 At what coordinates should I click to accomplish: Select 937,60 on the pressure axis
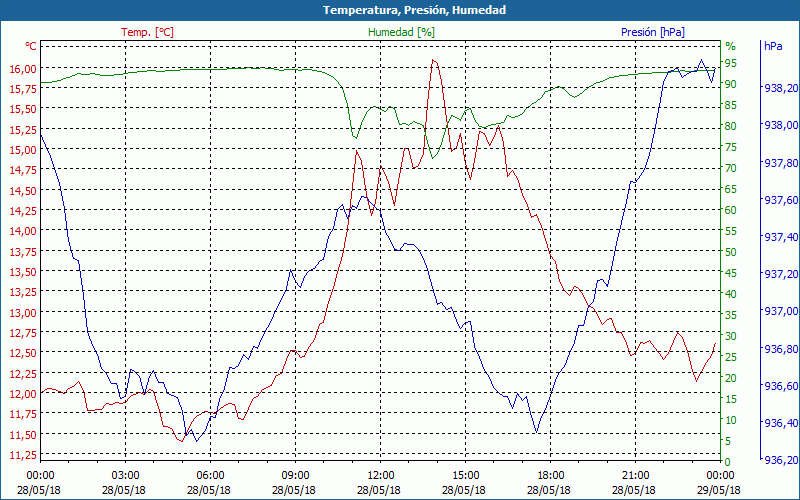point(781,200)
